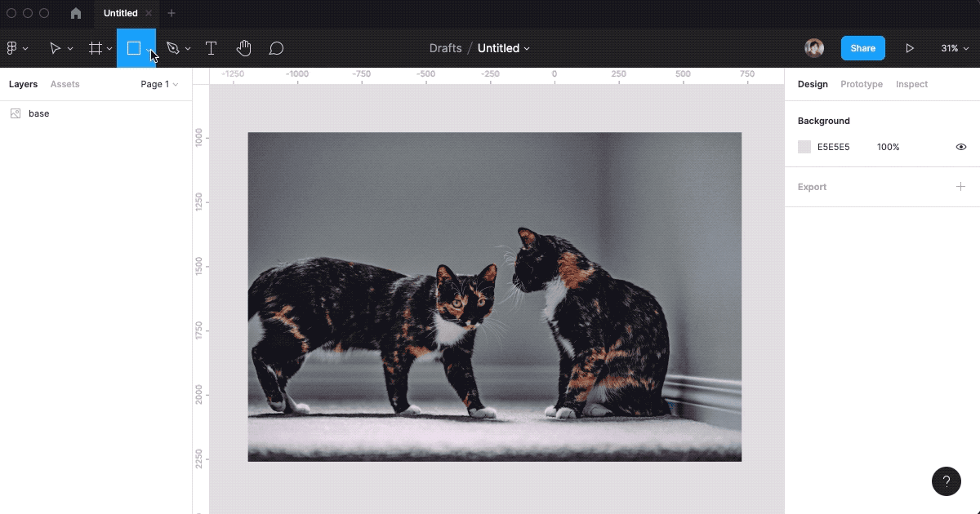Select the Pen tool

(172, 48)
